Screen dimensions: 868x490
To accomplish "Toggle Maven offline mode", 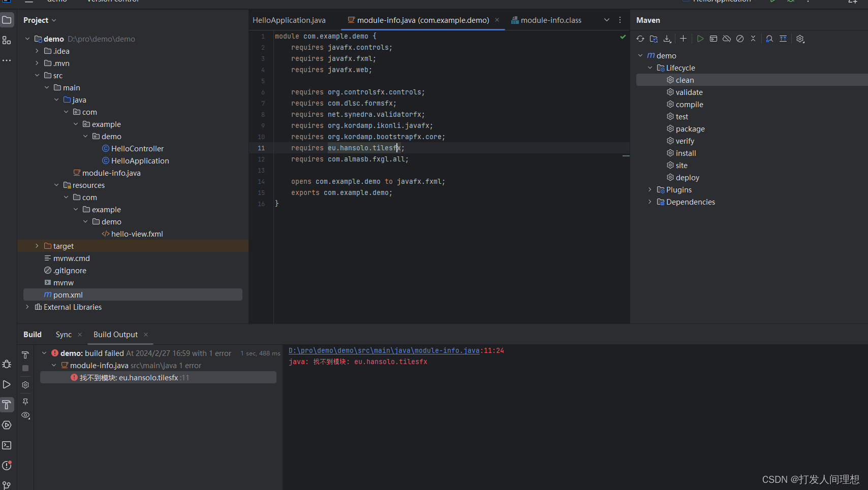I will click(x=726, y=39).
